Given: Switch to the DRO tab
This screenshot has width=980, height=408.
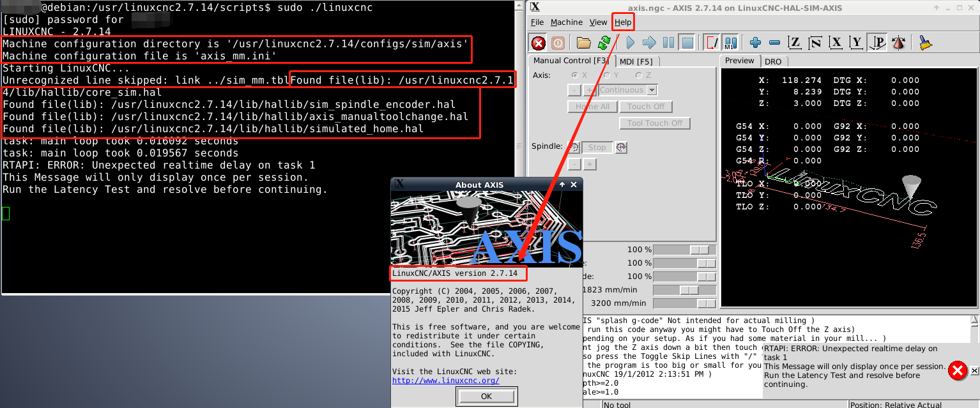Looking at the screenshot, I should pyautogui.click(x=774, y=61).
